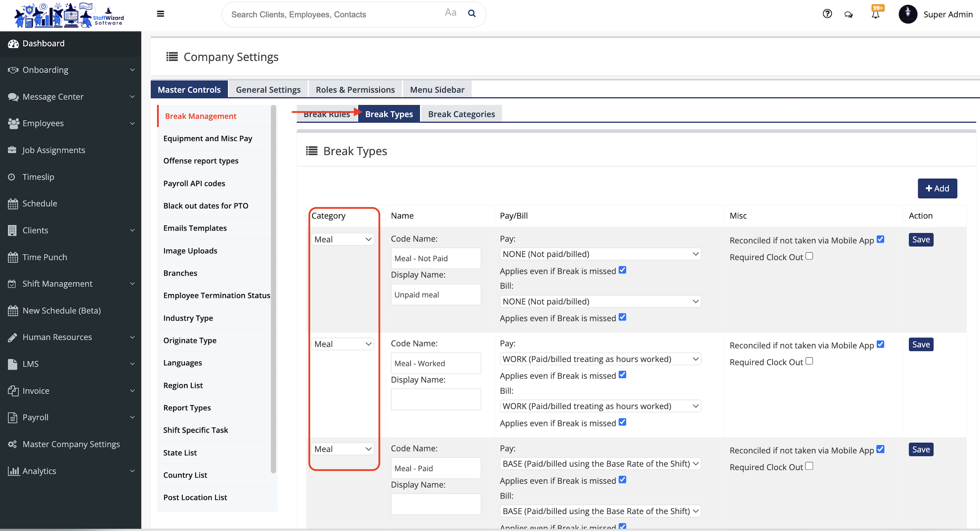Open the chat messages icon

[848, 14]
